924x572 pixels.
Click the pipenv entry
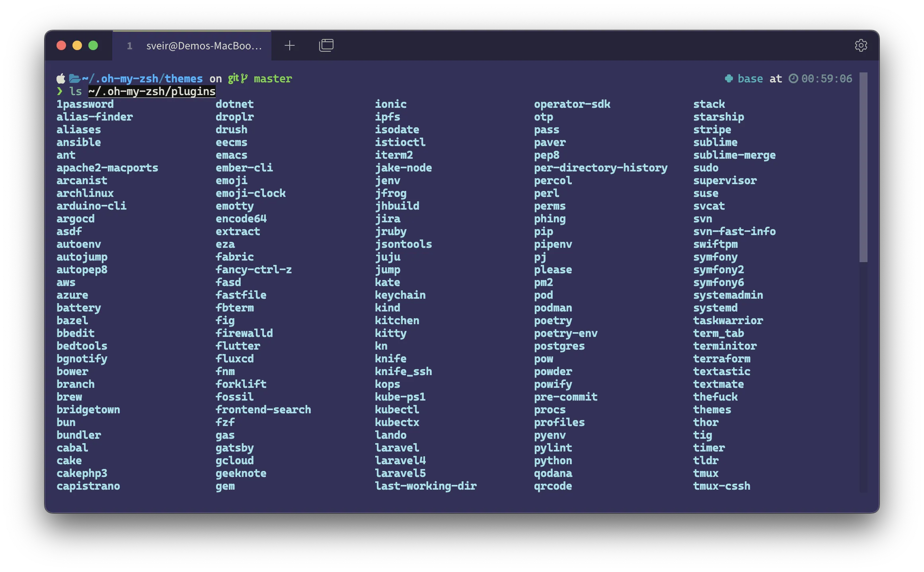(x=553, y=244)
